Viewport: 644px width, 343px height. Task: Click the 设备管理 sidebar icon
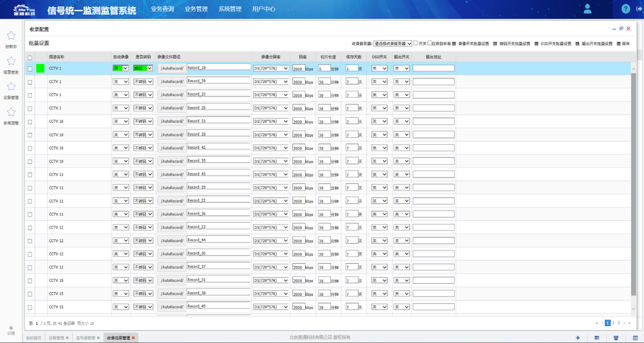point(11,88)
